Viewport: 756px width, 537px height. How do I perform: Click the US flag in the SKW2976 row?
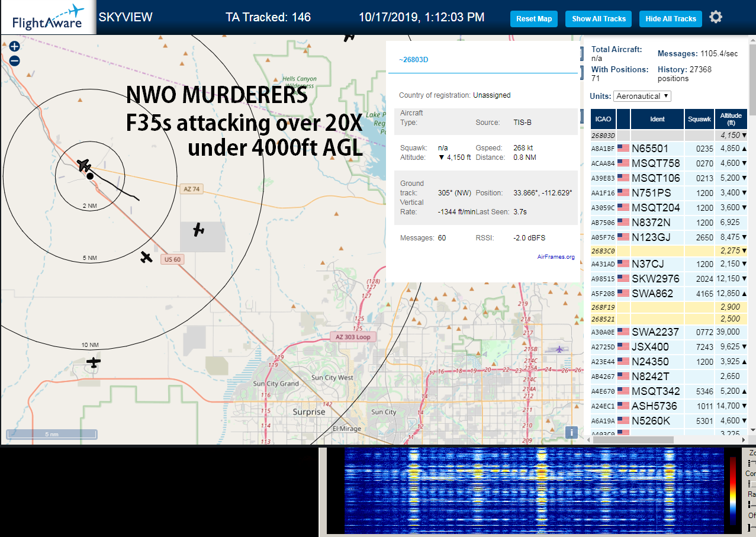(x=623, y=279)
